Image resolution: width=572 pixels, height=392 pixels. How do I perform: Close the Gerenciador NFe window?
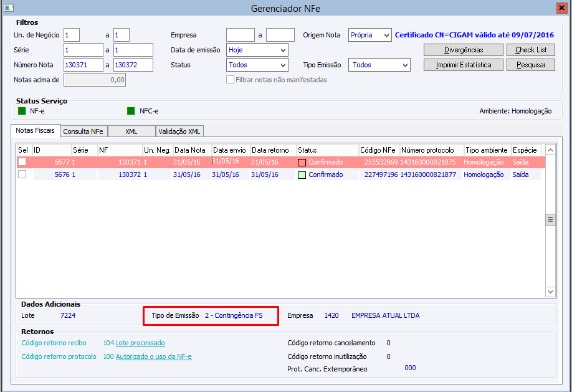[561, 7]
